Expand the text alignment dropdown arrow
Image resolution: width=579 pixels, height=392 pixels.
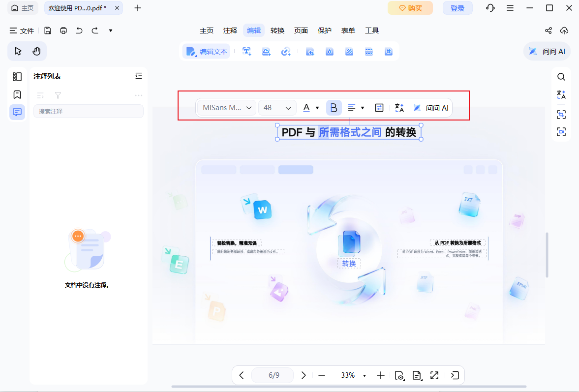coord(363,108)
